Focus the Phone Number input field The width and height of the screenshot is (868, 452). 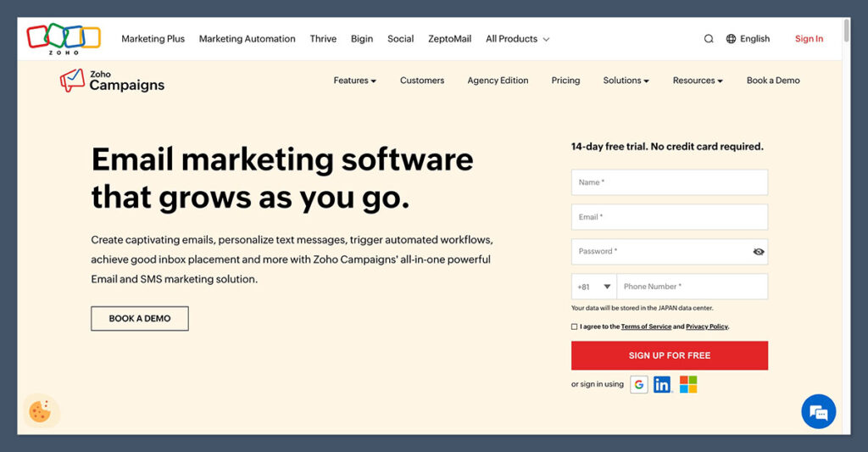click(692, 287)
